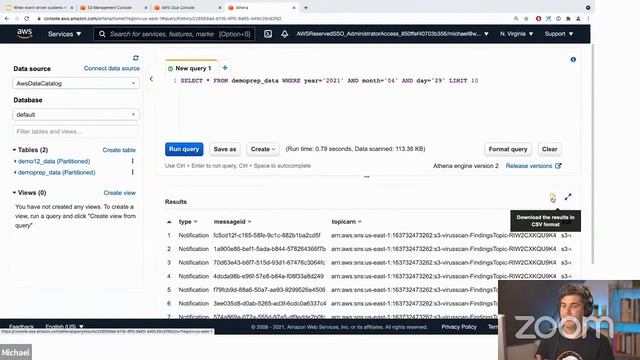Open the Support dropdown menu
Screen dimensions: 640x360
tap(559, 34)
